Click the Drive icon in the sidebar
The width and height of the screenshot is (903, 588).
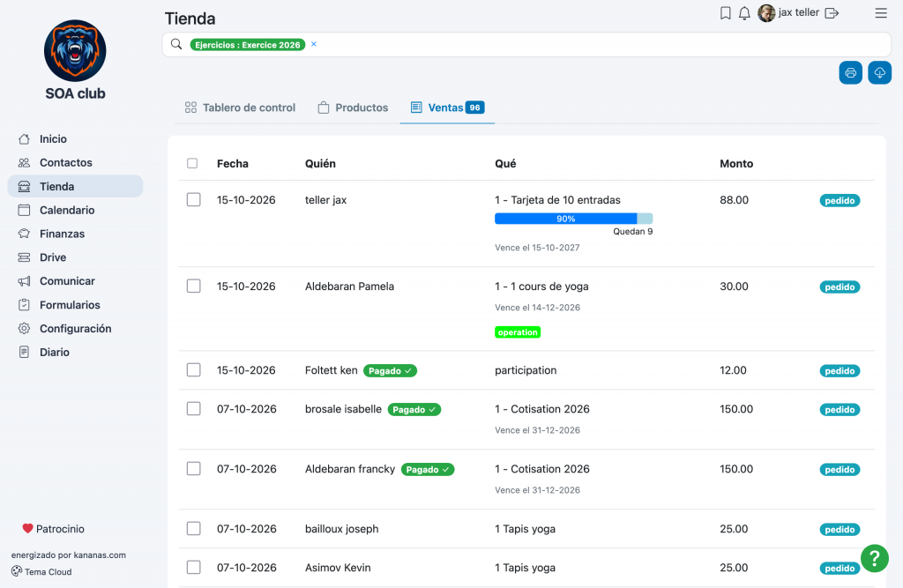click(x=24, y=257)
